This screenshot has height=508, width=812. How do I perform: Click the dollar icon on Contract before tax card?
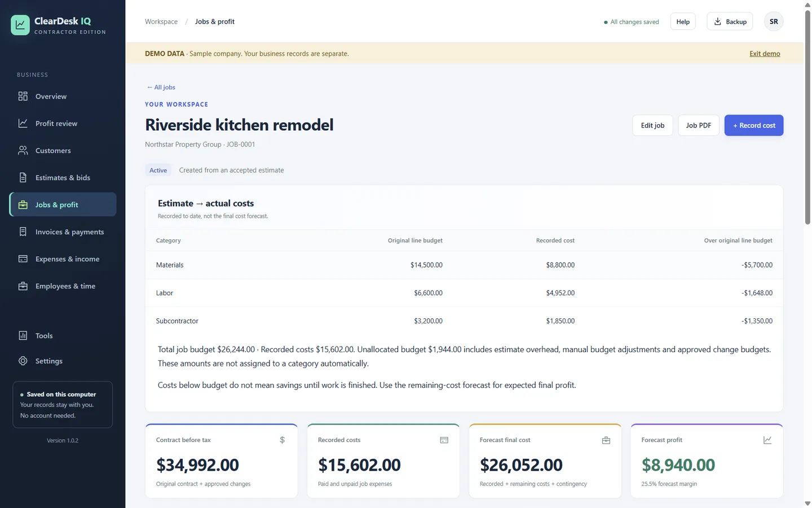point(283,440)
